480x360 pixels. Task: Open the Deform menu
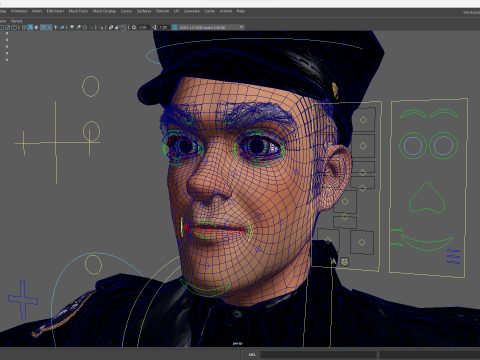pyautogui.click(x=162, y=11)
